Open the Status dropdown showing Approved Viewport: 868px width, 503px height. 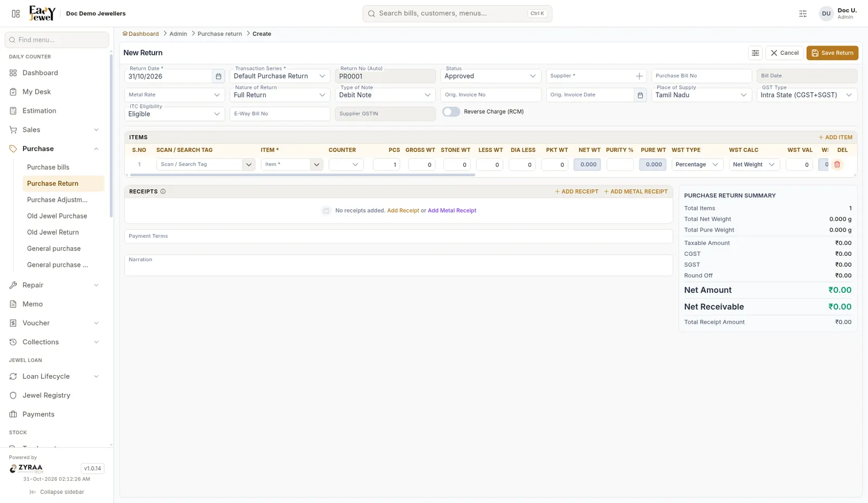(490, 76)
